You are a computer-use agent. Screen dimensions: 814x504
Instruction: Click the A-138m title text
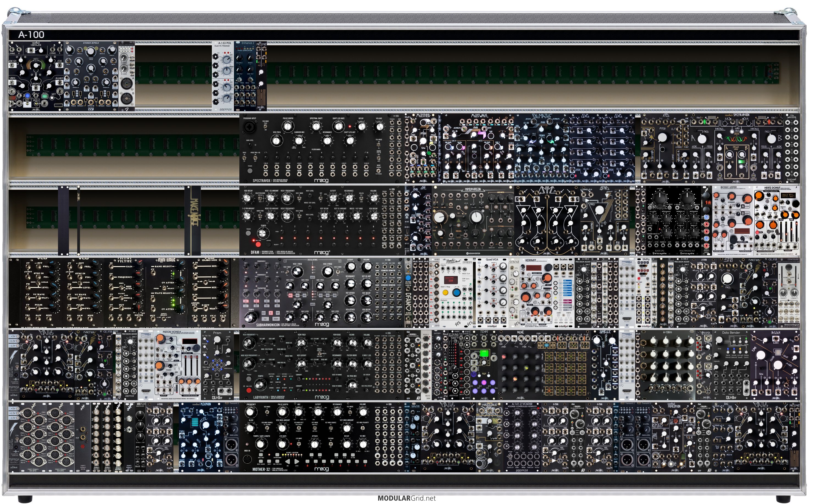click(x=667, y=332)
